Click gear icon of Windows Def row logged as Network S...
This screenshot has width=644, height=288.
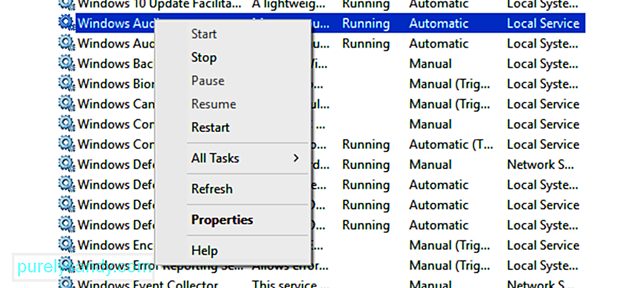point(66,164)
